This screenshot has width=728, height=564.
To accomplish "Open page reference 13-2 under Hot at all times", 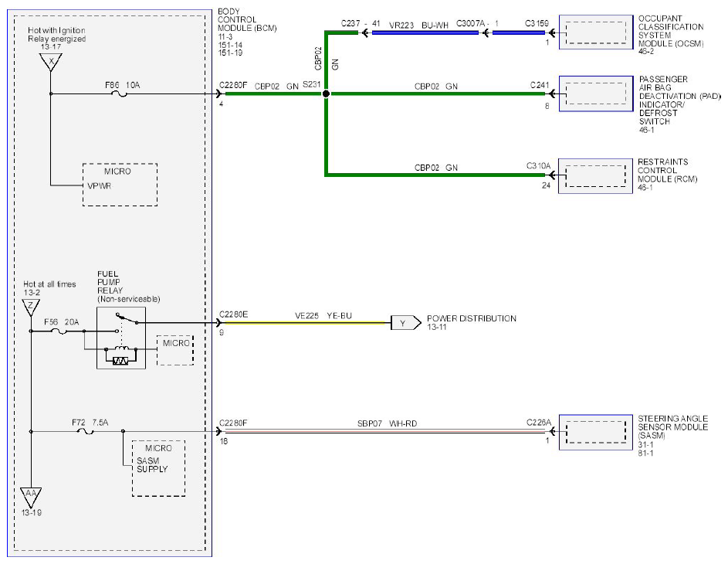I will [32, 293].
